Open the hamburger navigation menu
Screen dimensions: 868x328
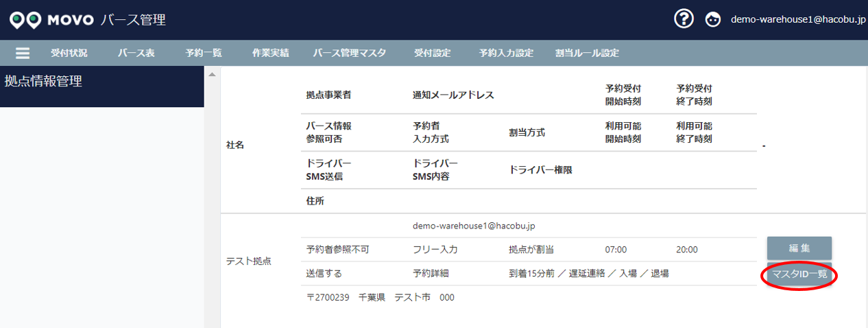pyautogui.click(x=23, y=54)
